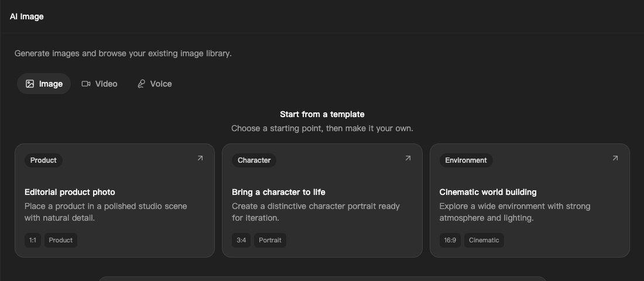The width and height of the screenshot is (644, 281).
Task: Open Bring a character to life template
Action: click(323, 200)
